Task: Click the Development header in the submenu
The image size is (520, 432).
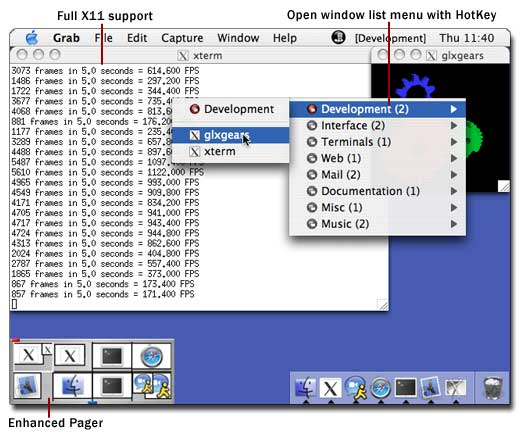Action: click(x=231, y=109)
